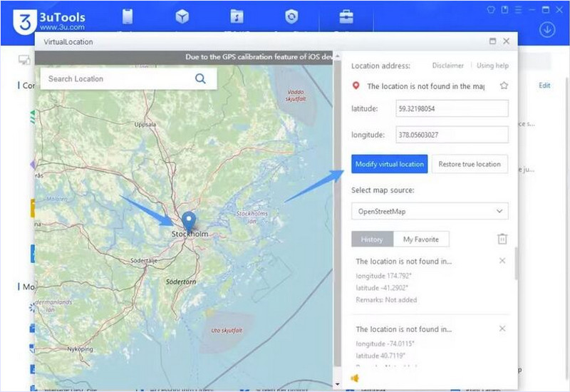This screenshot has width=570, height=392.
Task: Click the clipboard icon in 3uTools title bar
Action: pyautogui.click(x=504, y=10)
